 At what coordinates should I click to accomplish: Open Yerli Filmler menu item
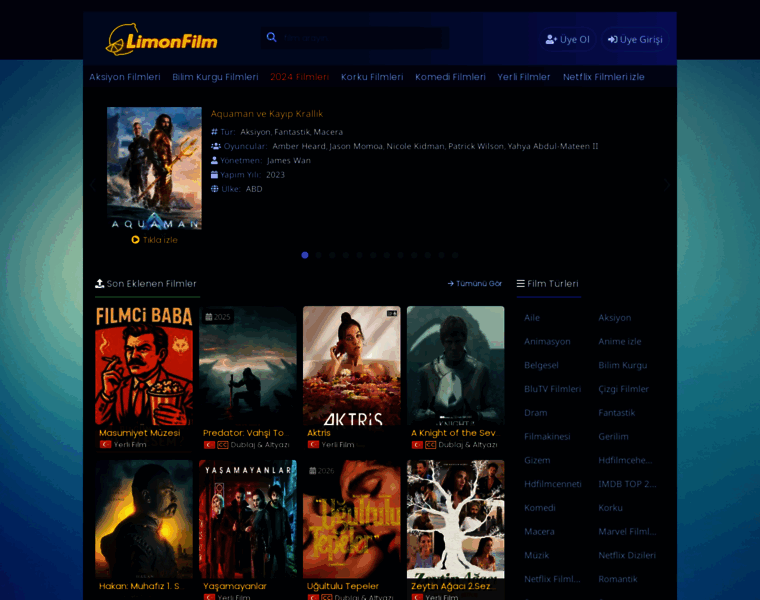click(523, 77)
